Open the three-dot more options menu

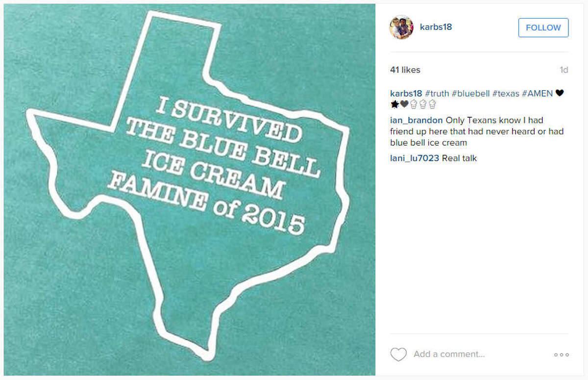[x=561, y=355]
